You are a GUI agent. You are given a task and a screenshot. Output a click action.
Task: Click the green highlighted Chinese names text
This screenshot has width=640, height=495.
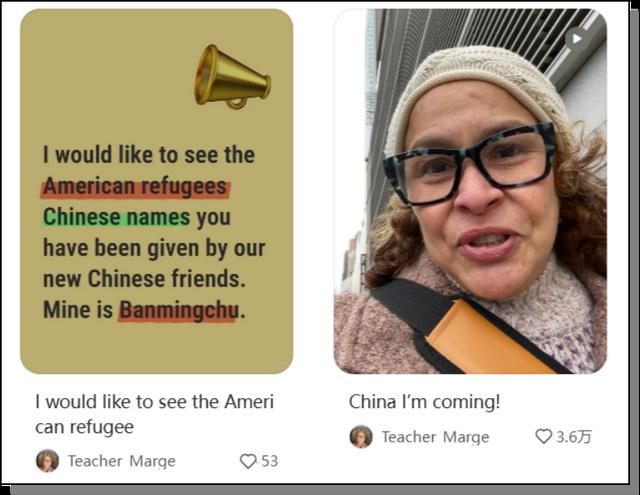[117, 218]
